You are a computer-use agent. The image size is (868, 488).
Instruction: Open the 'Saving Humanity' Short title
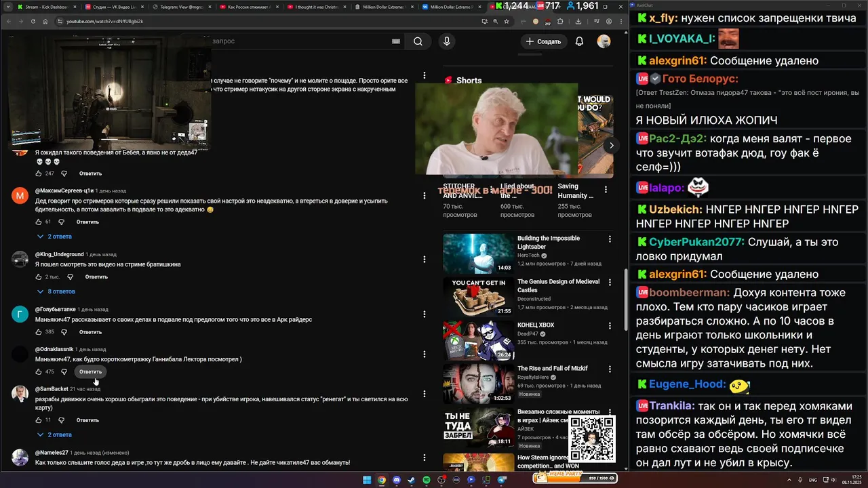point(576,191)
